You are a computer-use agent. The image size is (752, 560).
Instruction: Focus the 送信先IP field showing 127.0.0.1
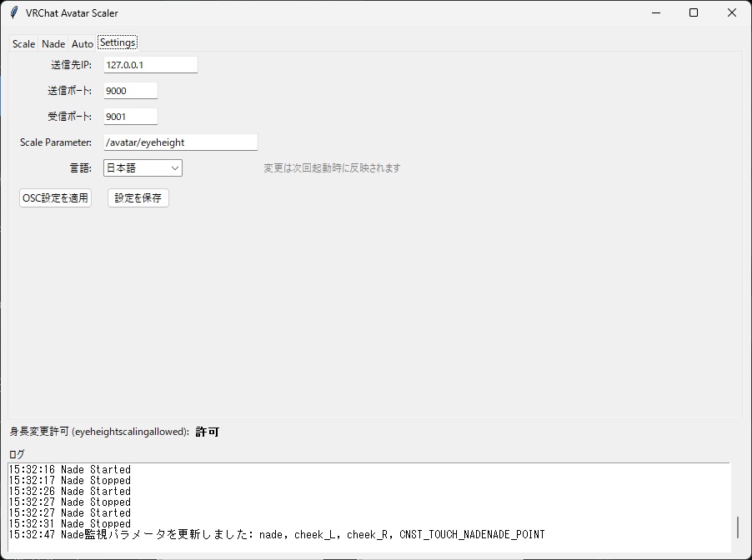(x=151, y=65)
